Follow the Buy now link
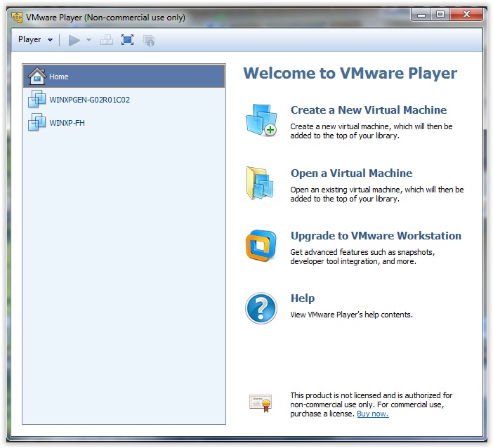Image resolution: width=493 pixels, height=448 pixels. click(x=372, y=414)
